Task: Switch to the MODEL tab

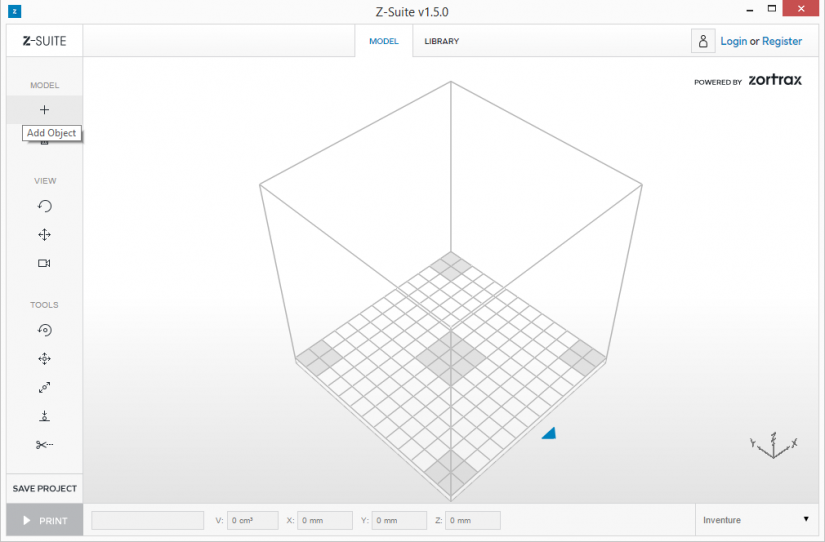Action: (384, 41)
